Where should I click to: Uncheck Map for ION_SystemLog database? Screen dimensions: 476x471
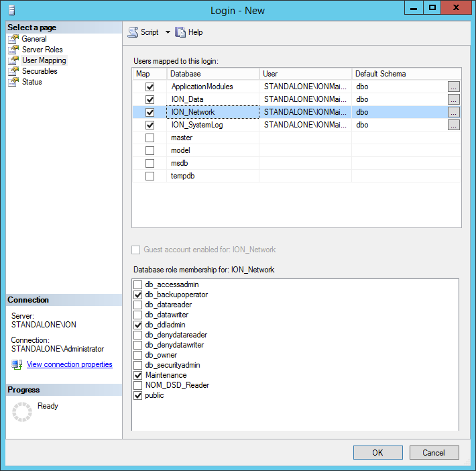[150, 125]
